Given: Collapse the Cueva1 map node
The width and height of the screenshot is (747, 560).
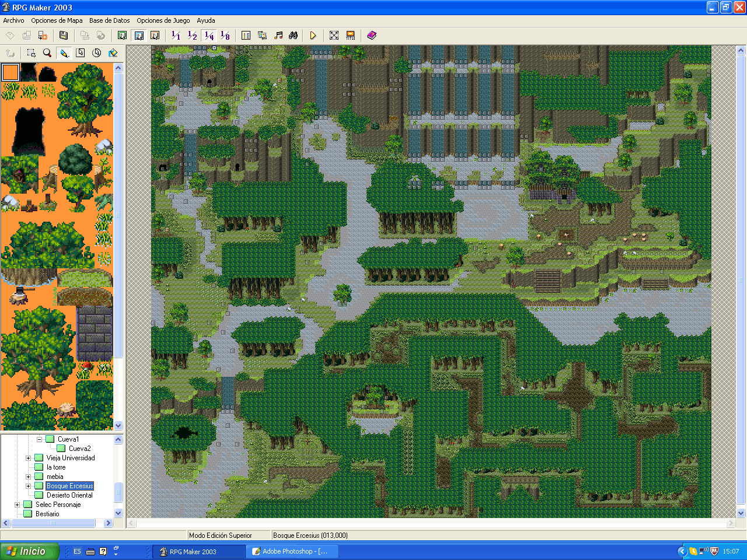Looking at the screenshot, I should 40,439.
